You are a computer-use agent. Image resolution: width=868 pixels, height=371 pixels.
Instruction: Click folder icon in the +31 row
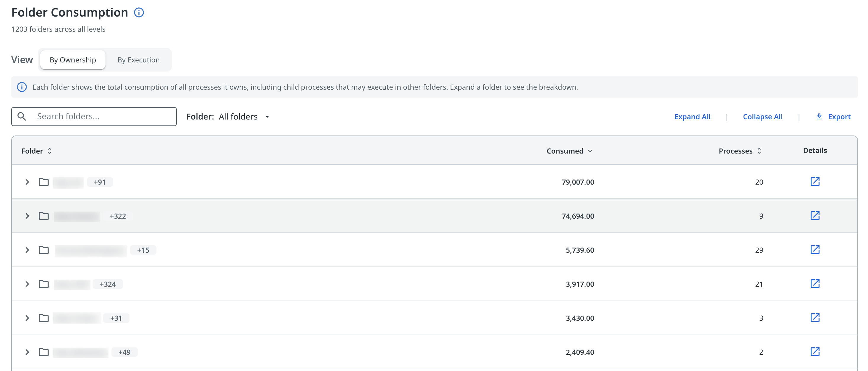44,318
